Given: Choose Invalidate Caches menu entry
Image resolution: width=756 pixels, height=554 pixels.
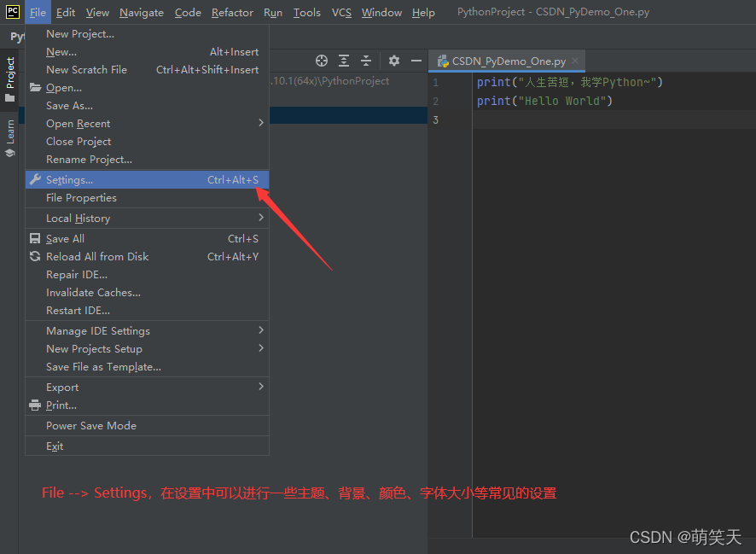Looking at the screenshot, I should click(x=93, y=293).
